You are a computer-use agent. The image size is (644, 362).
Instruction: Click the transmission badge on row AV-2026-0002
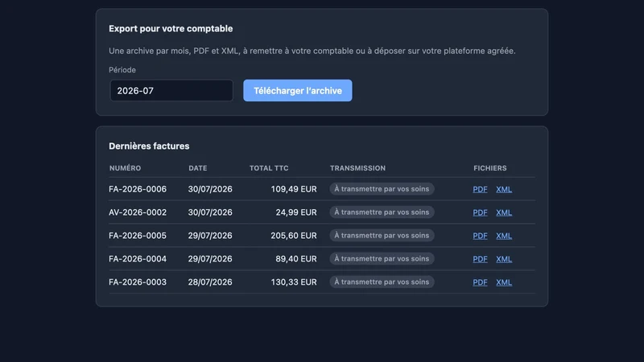click(x=382, y=212)
